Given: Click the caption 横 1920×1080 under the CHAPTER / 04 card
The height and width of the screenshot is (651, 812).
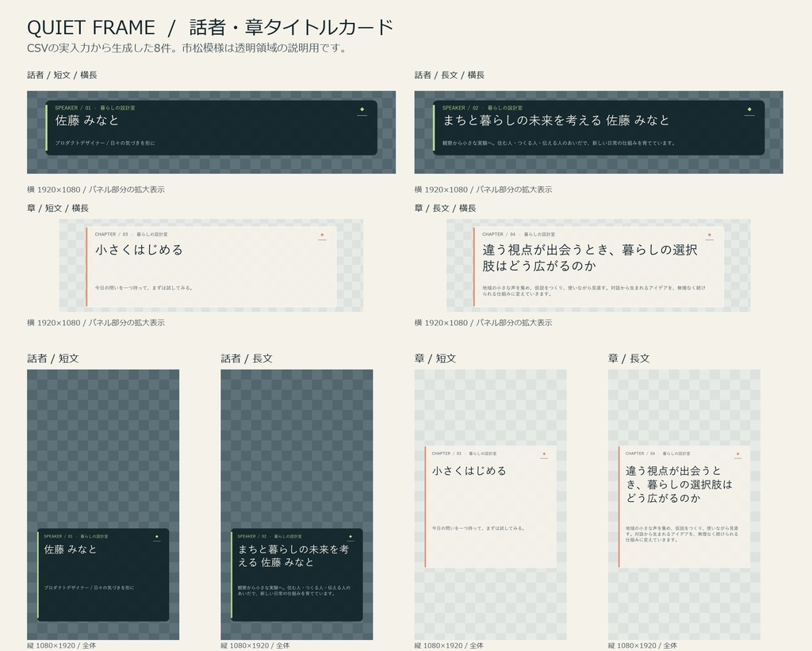Looking at the screenshot, I should 483,323.
